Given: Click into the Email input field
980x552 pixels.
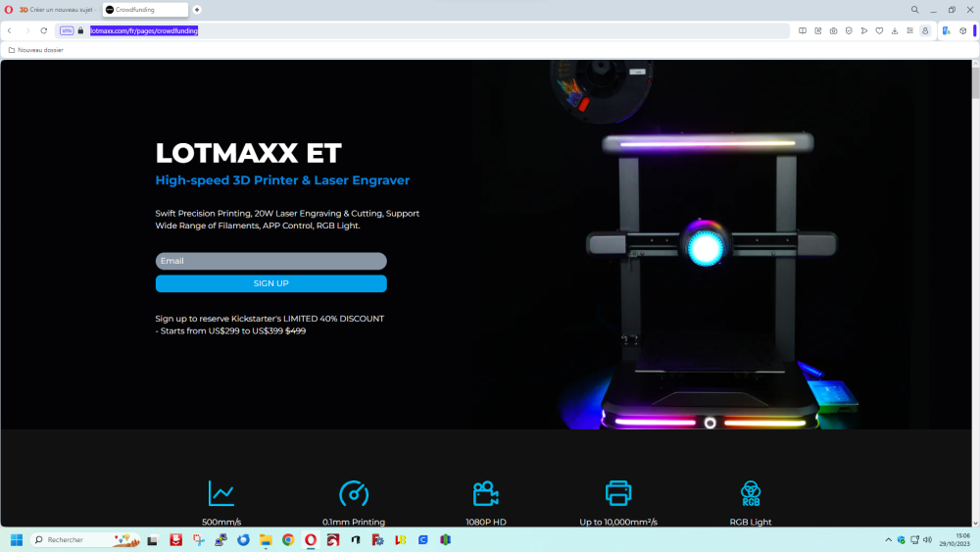Looking at the screenshot, I should [271, 261].
